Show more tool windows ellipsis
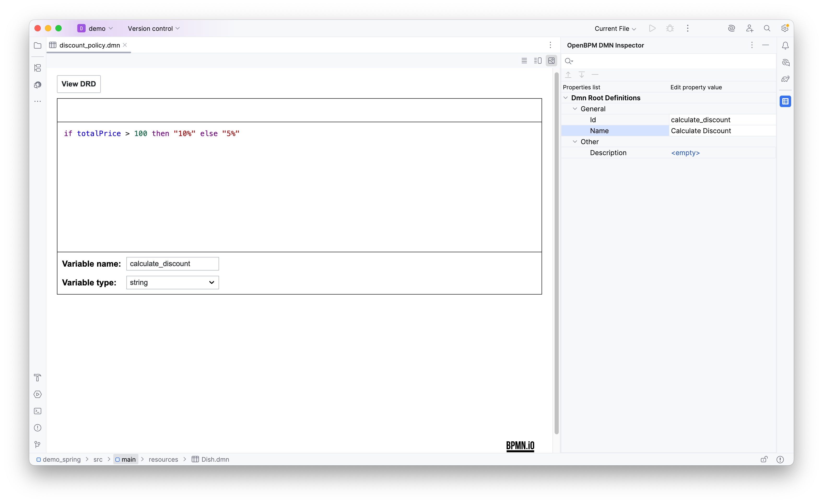This screenshot has width=823, height=504. 38,101
